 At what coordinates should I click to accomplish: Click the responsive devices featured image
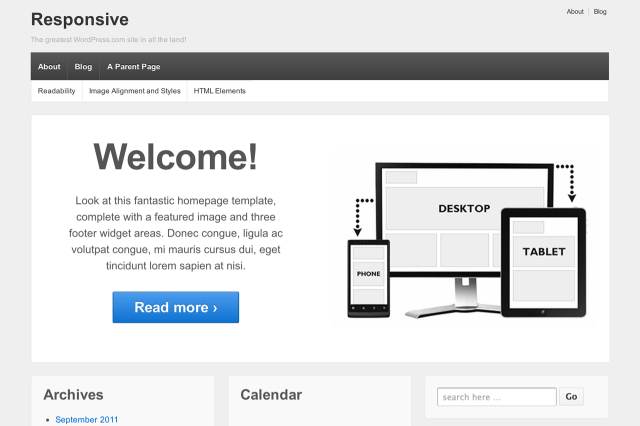pyautogui.click(x=466, y=239)
